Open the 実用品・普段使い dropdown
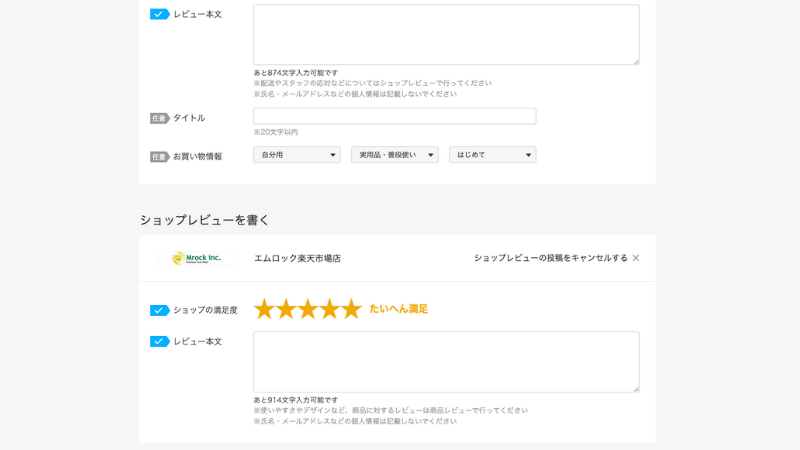 (x=394, y=155)
